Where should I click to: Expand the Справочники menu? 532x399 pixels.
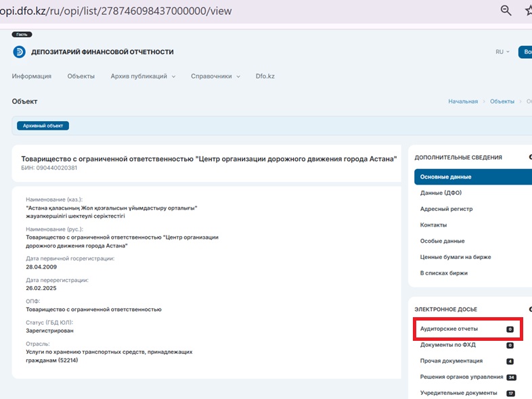pos(215,76)
